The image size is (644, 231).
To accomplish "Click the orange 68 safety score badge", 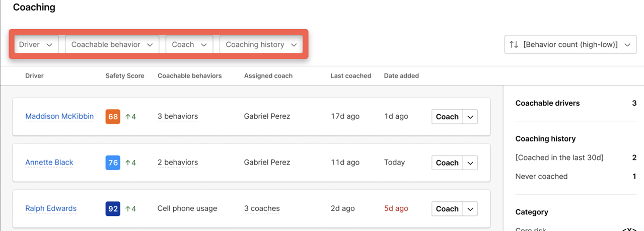I will click(x=113, y=117).
